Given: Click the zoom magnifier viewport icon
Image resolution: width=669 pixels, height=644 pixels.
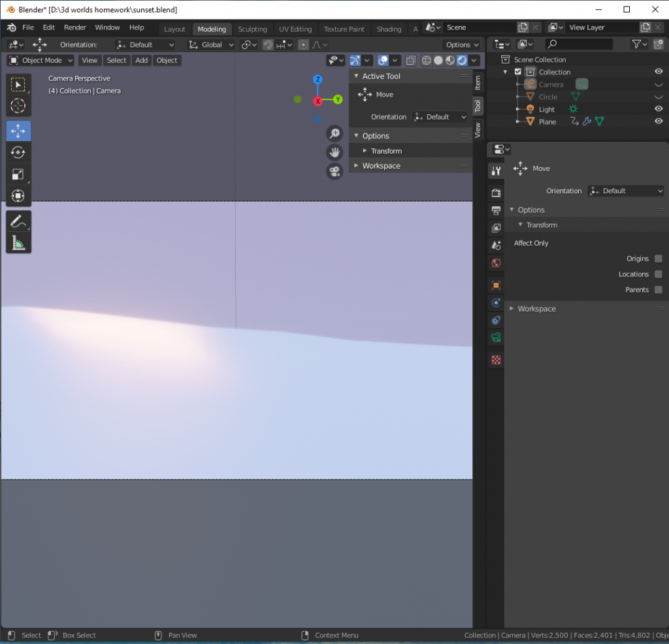Looking at the screenshot, I should tap(334, 134).
